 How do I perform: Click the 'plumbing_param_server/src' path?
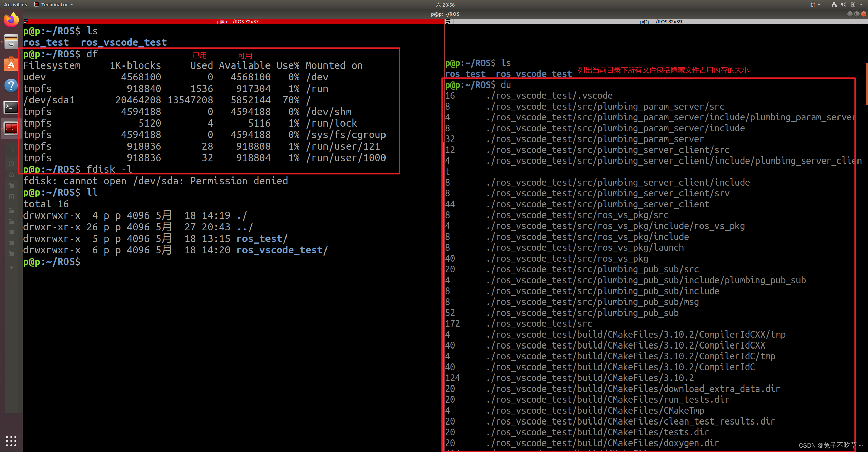661,107
